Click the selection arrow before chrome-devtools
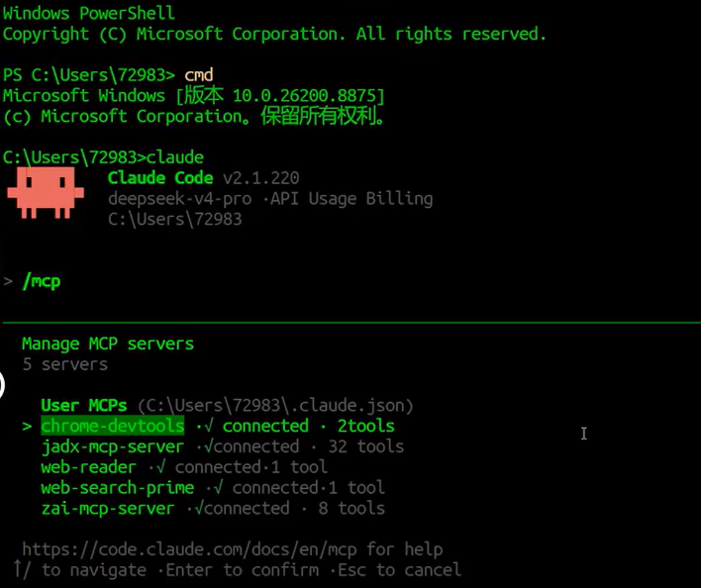 click(x=27, y=427)
